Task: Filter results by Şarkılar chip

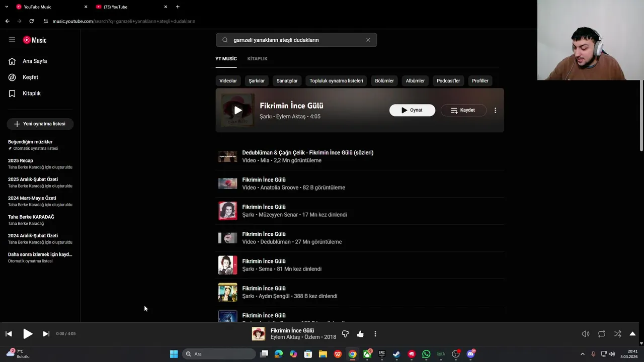Action: [x=257, y=81]
